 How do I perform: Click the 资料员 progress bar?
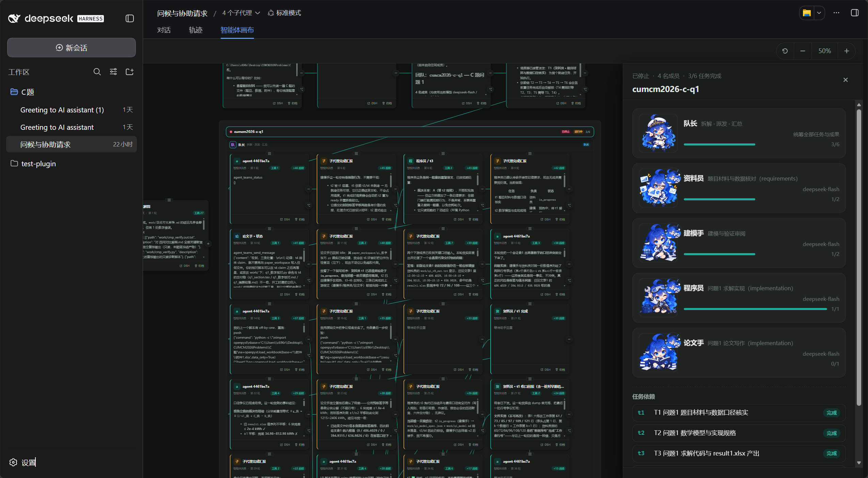pyautogui.click(x=719, y=199)
